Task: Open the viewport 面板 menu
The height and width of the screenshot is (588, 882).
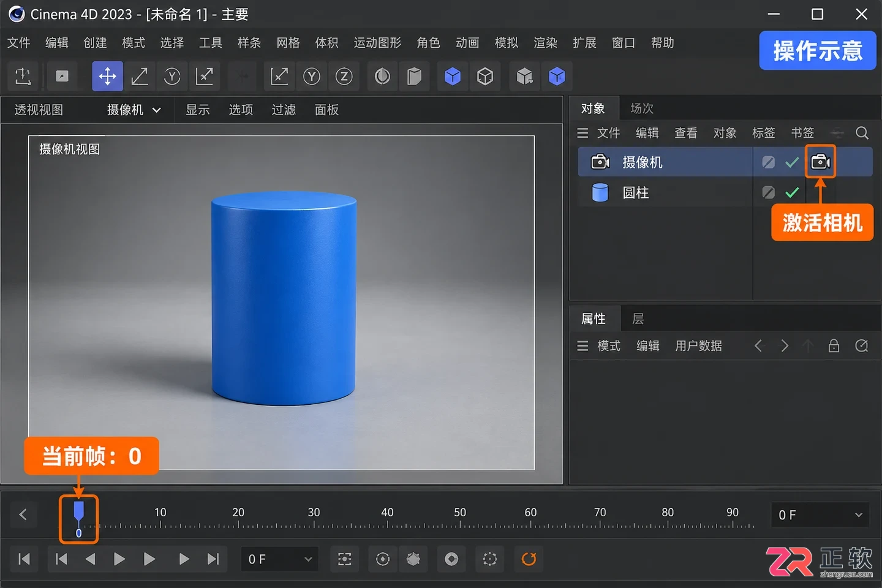Action: [326, 110]
